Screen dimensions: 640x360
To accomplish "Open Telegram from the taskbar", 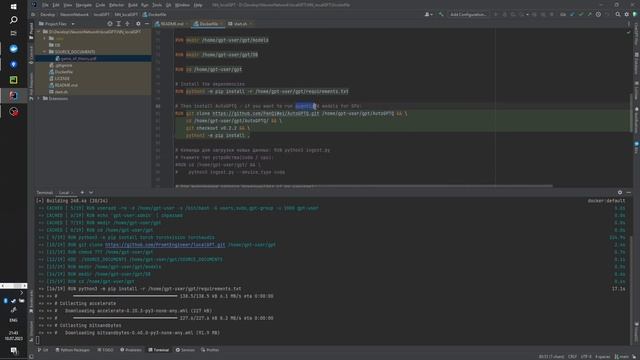I will (13, 49).
